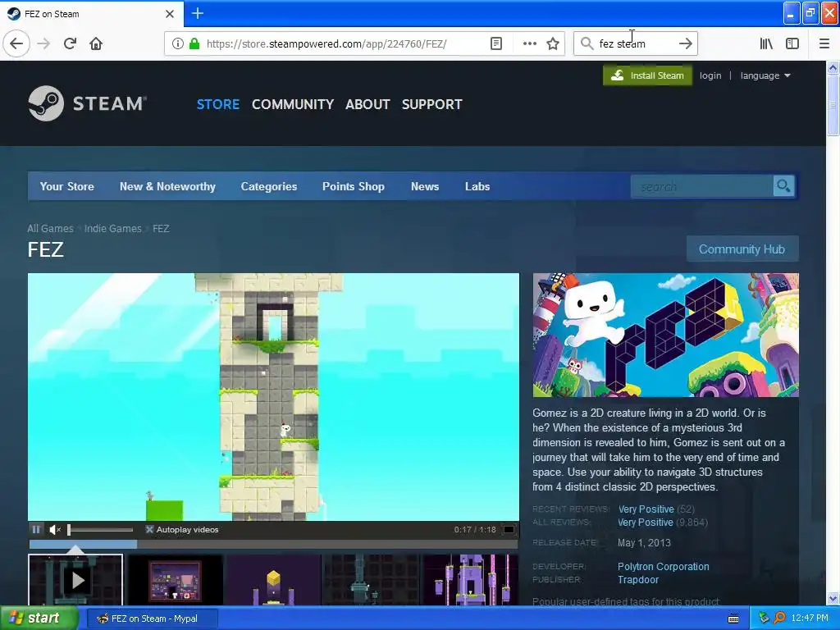The image size is (840, 630).
Task: Click the clock showing 12:47 PM
Action: 810,619
